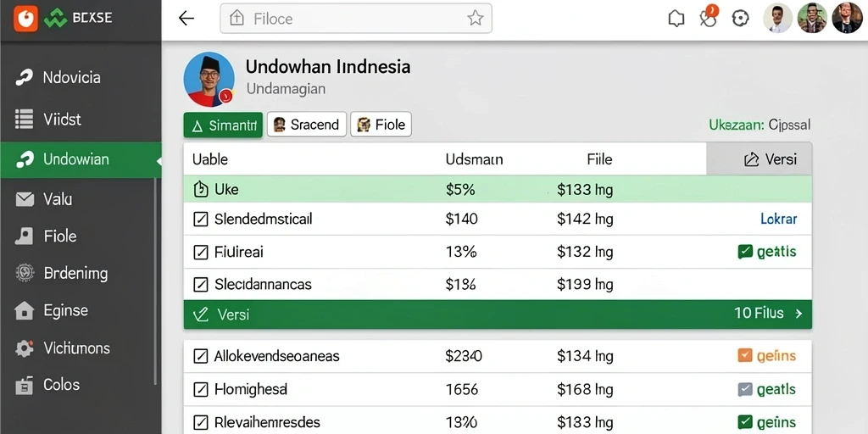This screenshot has width=868, height=434.
Task: Click the Undamagian subtitle text
Action: pos(286,88)
